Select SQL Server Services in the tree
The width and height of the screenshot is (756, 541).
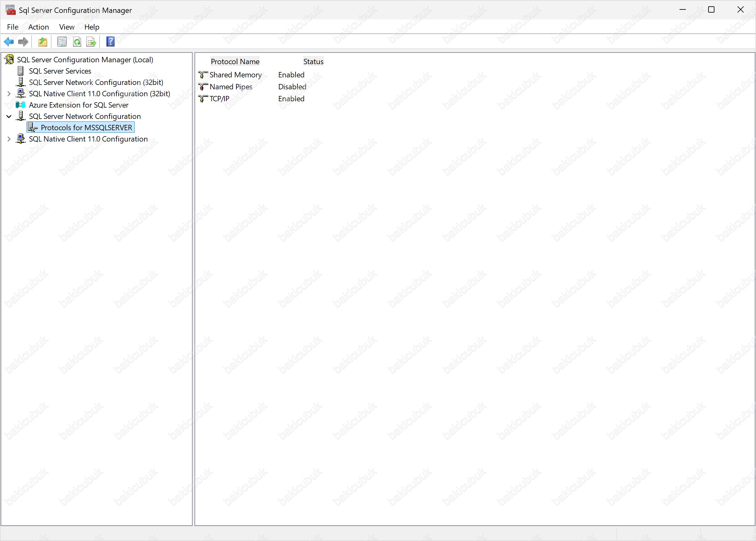coord(60,71)
